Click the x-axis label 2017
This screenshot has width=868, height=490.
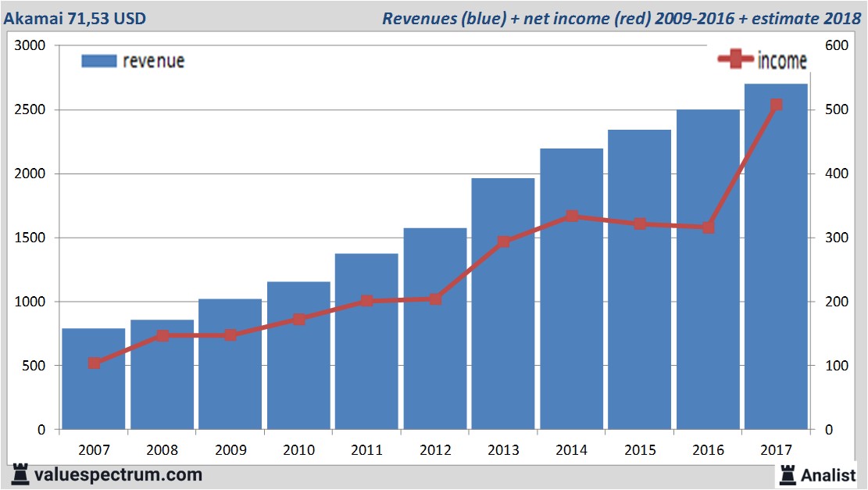[x=777, y=449]
